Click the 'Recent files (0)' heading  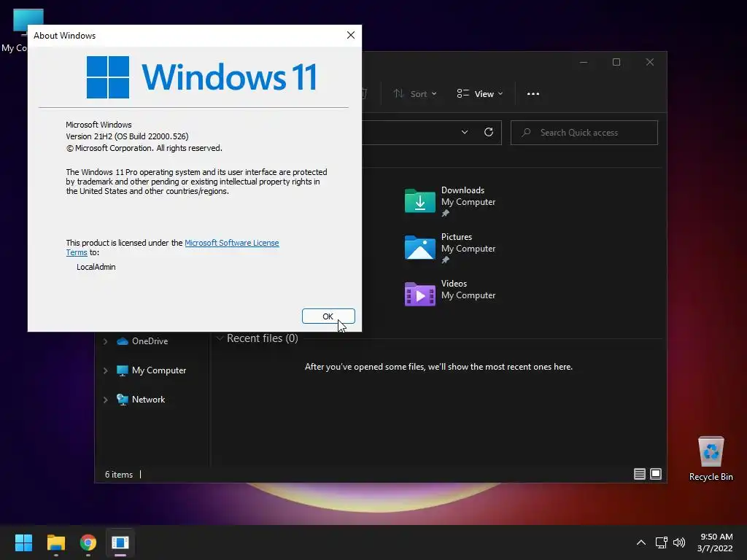[x=263, y=338]
